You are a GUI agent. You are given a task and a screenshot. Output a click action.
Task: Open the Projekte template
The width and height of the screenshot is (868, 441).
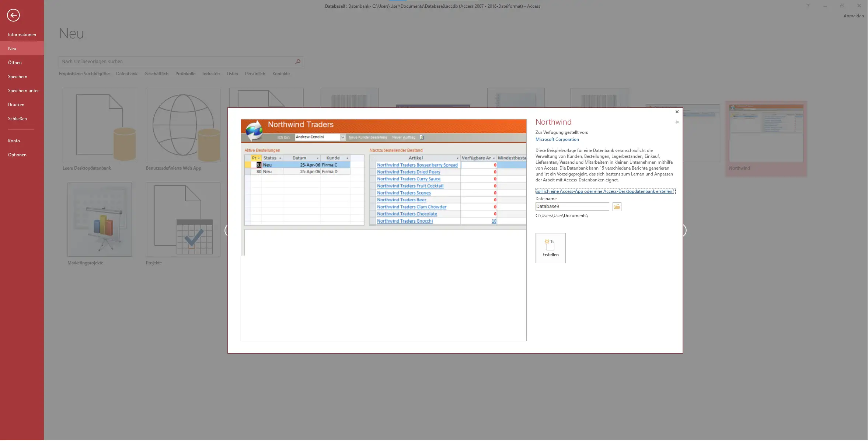pyautogui.click(x=183, y=220)
